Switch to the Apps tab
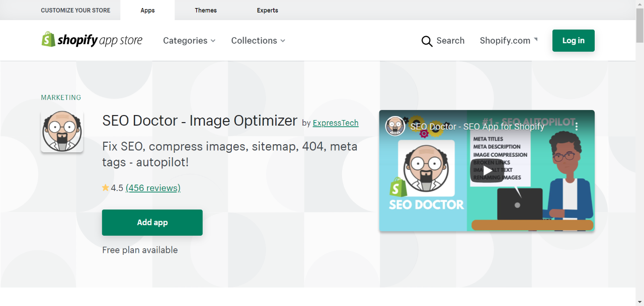Screen dimensions: 644x306 click(x=147, y=10)
